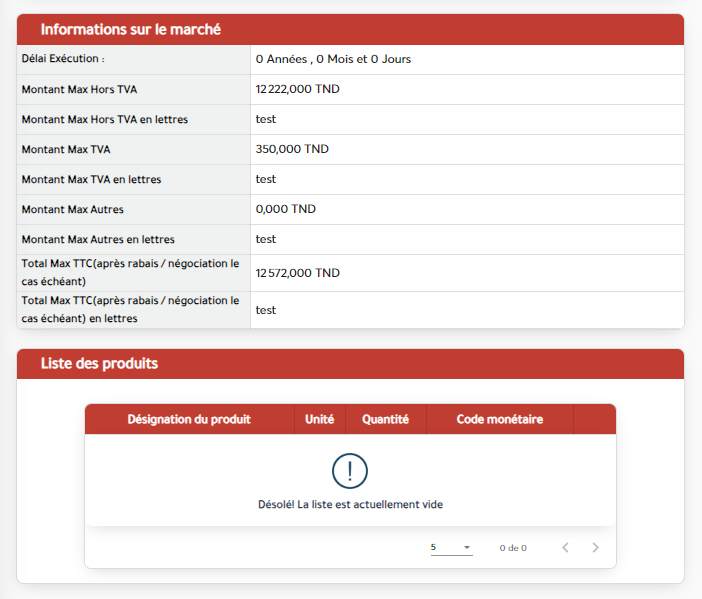Sort by Désignation du produit column
The image size is (702, 599).
189,419
